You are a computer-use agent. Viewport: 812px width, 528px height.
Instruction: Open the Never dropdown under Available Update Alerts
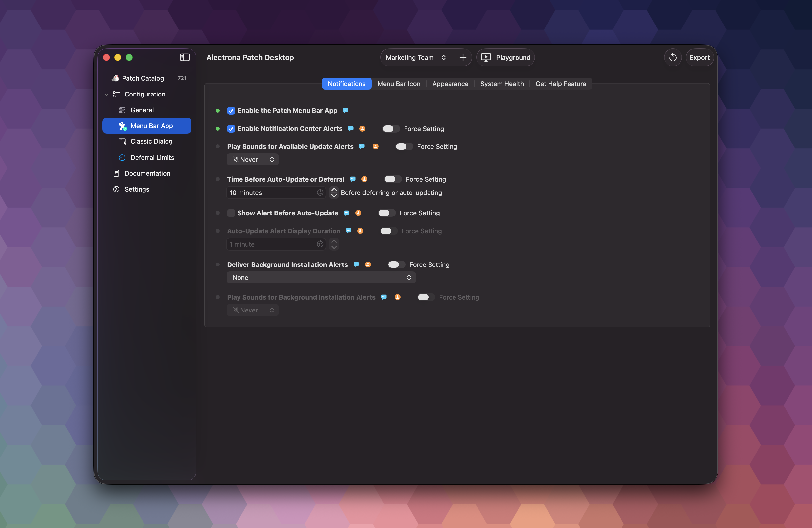pos(253,159)
